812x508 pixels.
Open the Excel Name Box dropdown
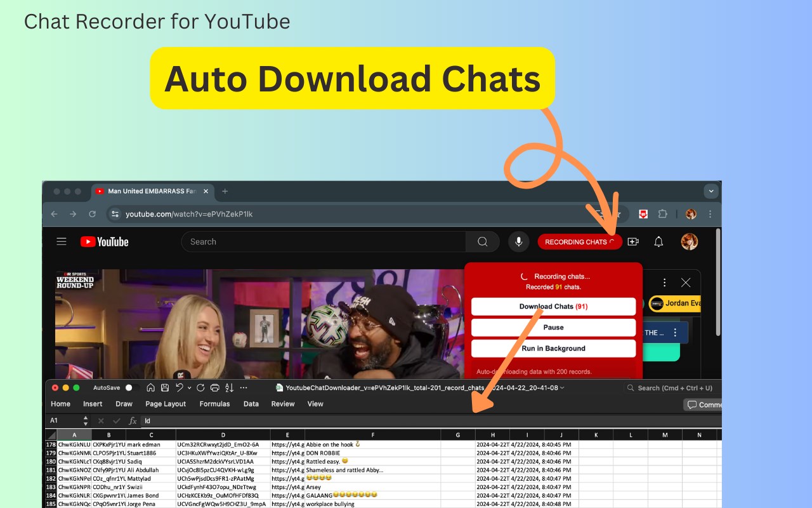click(86, 420)
